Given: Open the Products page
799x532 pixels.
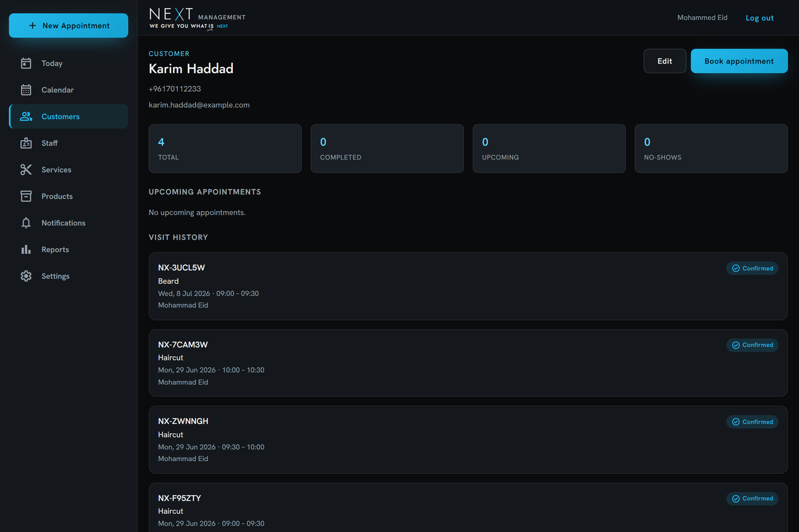Looking at the screenshot, I should 69,196.
